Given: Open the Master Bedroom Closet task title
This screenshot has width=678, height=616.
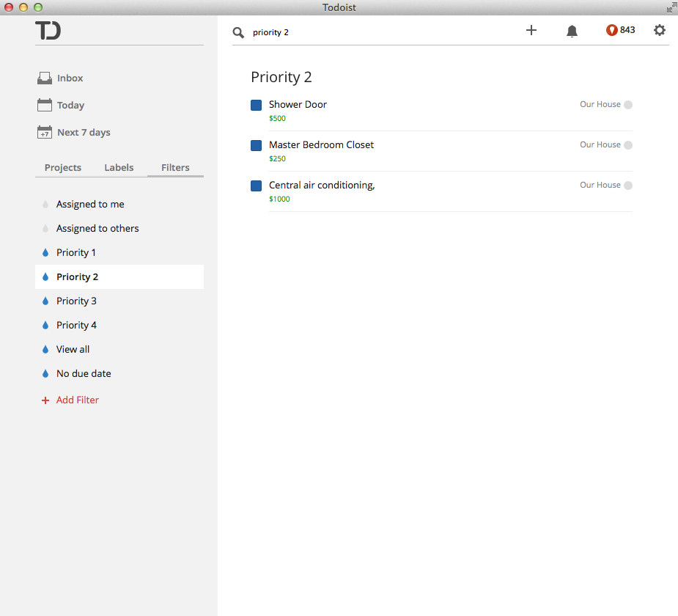Looking at the screenshot, I should coord(321,145).
